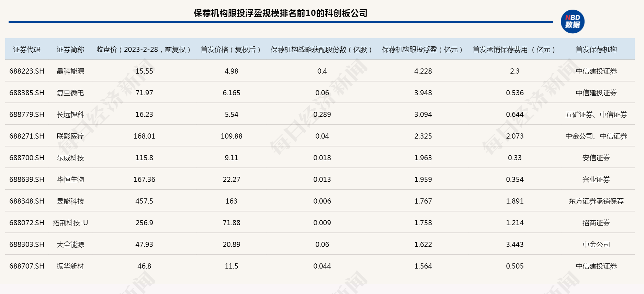Select stock code 688385.SH
The image size is (644, 294).
tap(27, 93)
